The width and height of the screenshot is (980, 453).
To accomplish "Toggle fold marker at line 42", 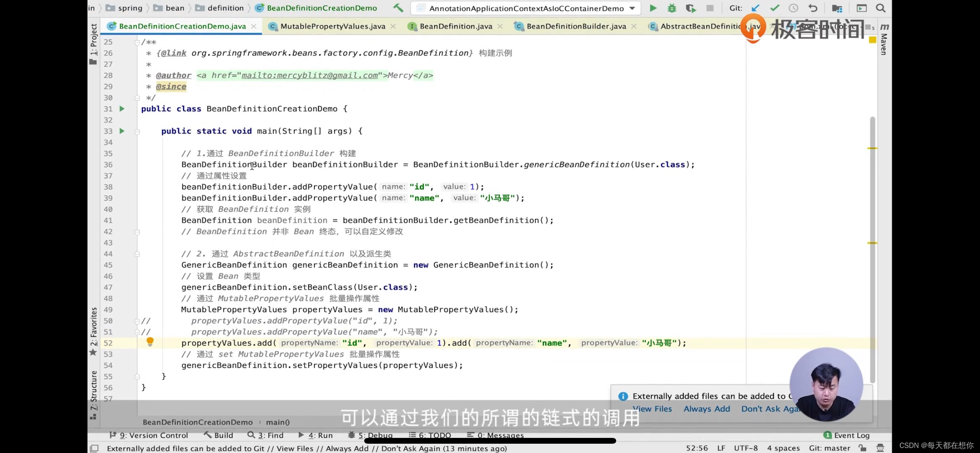I will [x=137, y=232].
